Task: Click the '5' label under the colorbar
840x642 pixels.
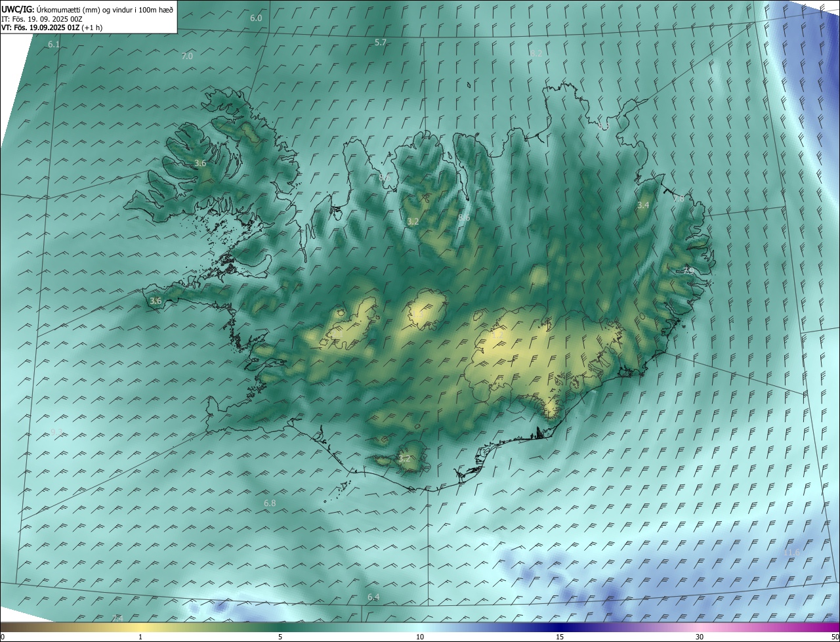Action: (280, 637)
